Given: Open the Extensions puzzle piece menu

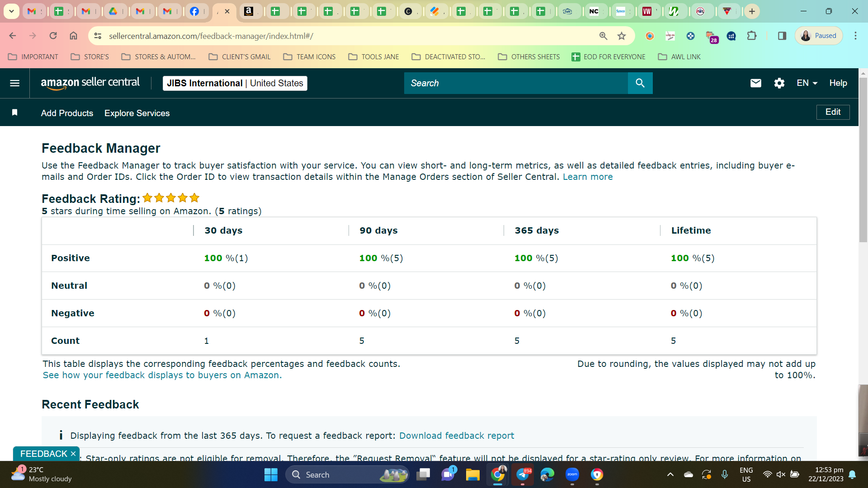Looking at the screenshot, I should click(751, 36).
